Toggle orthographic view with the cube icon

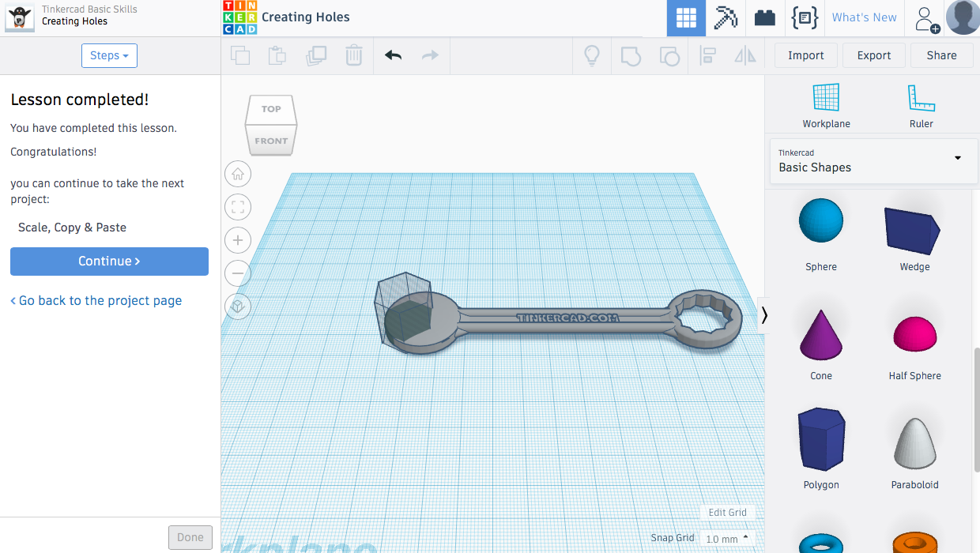point(237,307)
